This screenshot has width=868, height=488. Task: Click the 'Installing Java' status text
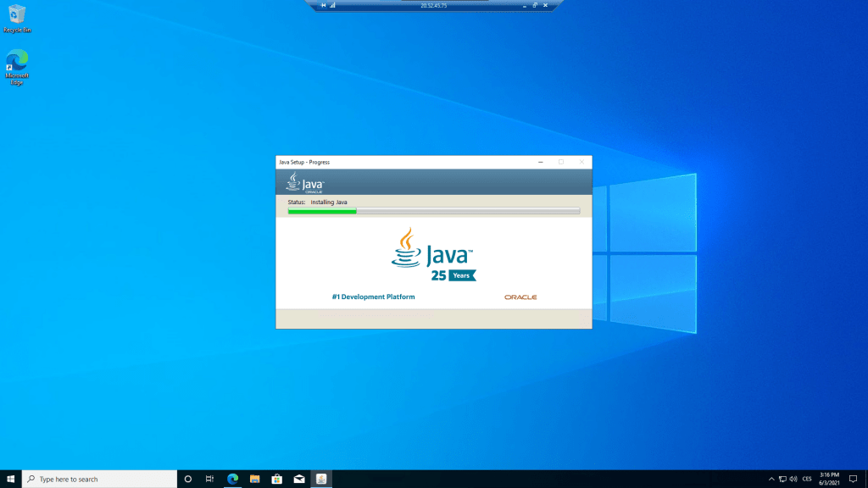329,202
